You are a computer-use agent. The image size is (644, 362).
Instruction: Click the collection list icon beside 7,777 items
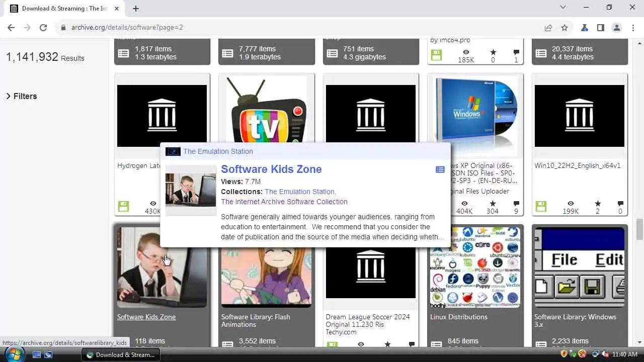(227, 53)
